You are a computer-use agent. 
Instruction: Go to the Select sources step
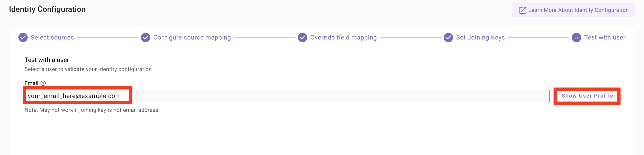pyautogui.click(x=52, y=37)
